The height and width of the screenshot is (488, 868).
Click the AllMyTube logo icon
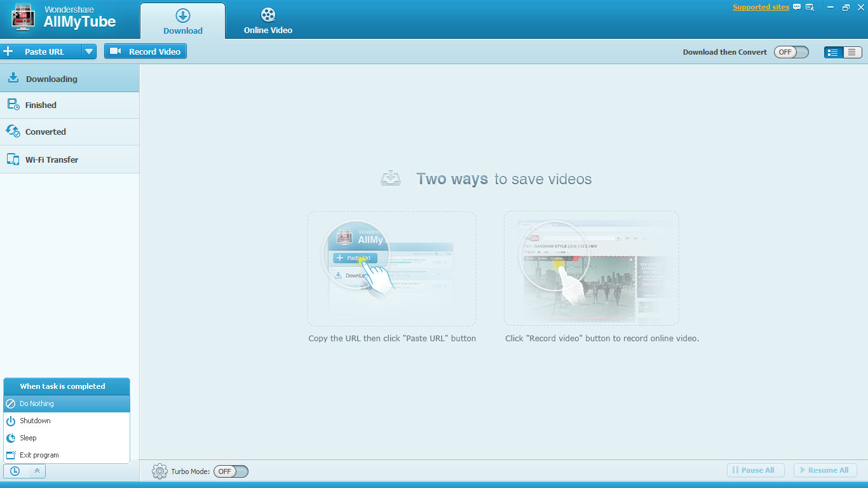point(24,18)
